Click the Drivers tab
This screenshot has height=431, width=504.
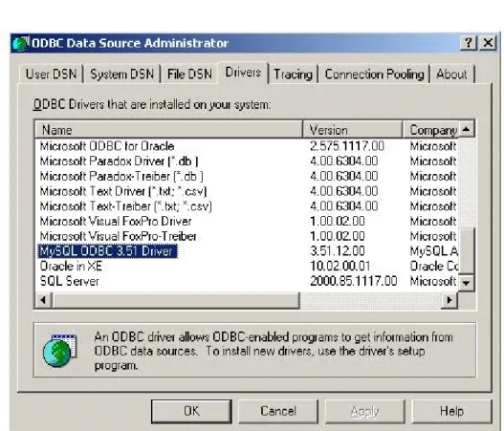[243, 73]
